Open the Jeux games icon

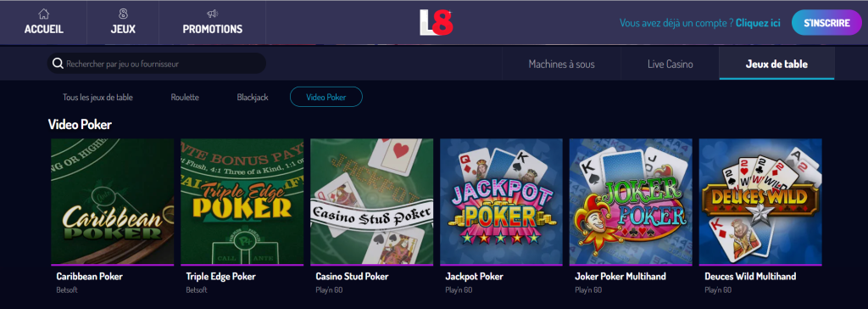123,14
